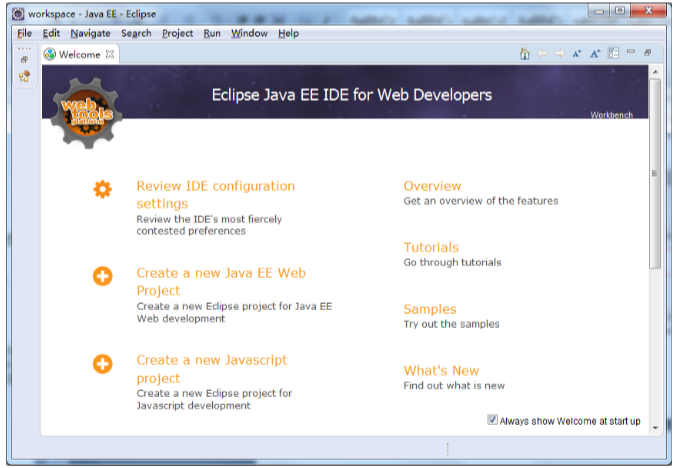Open the Overview link
The width and height of the screenshot is (677, 468).
click(432, 186)
